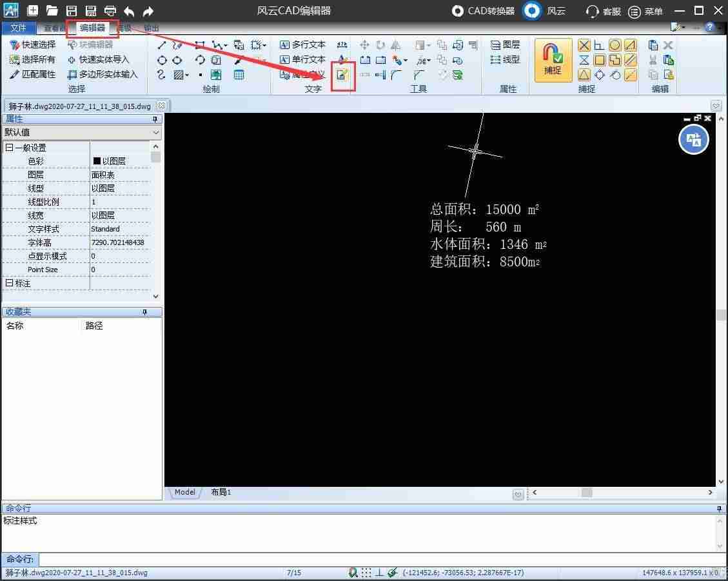
Task: Click 选择所有 button
Action: tap(32, 59)
